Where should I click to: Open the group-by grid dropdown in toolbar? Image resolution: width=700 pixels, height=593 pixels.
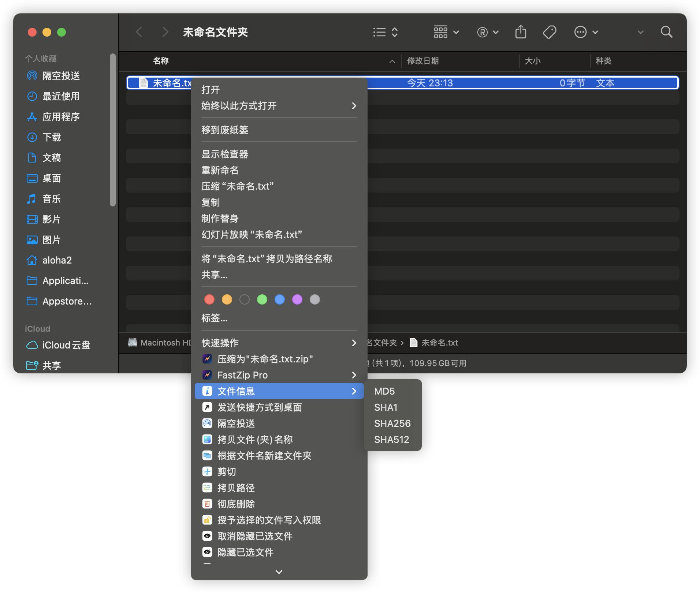click(x=446, y=32)
